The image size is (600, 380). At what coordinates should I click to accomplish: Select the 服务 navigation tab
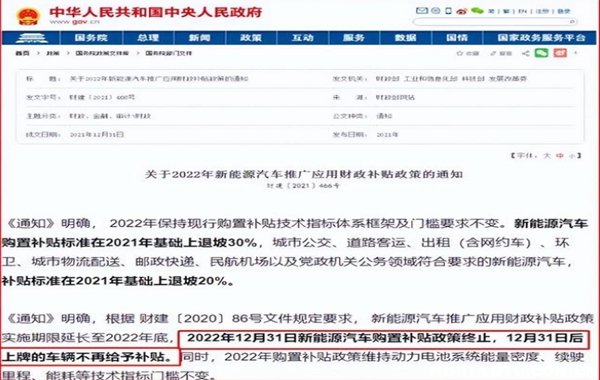[354, 38]
